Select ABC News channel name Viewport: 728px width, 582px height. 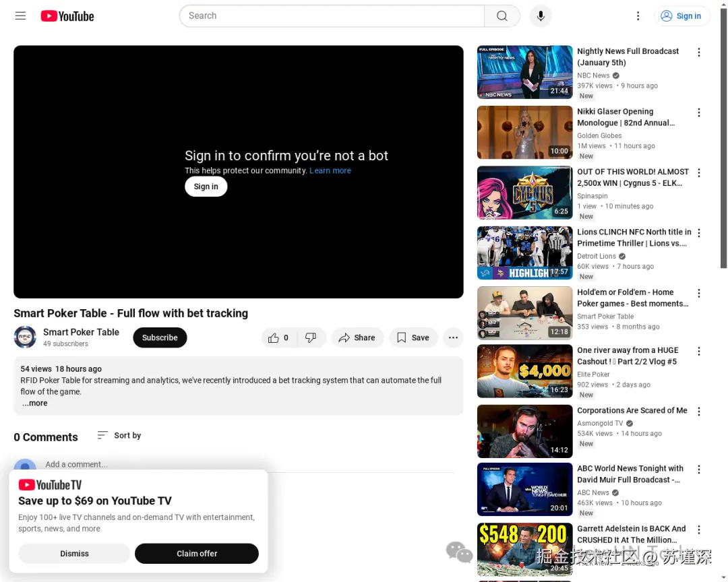(593, 492)
